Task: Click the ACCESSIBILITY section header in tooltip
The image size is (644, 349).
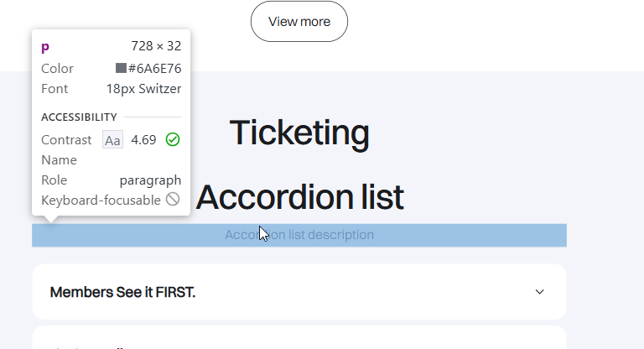Action: pos(79,117)
